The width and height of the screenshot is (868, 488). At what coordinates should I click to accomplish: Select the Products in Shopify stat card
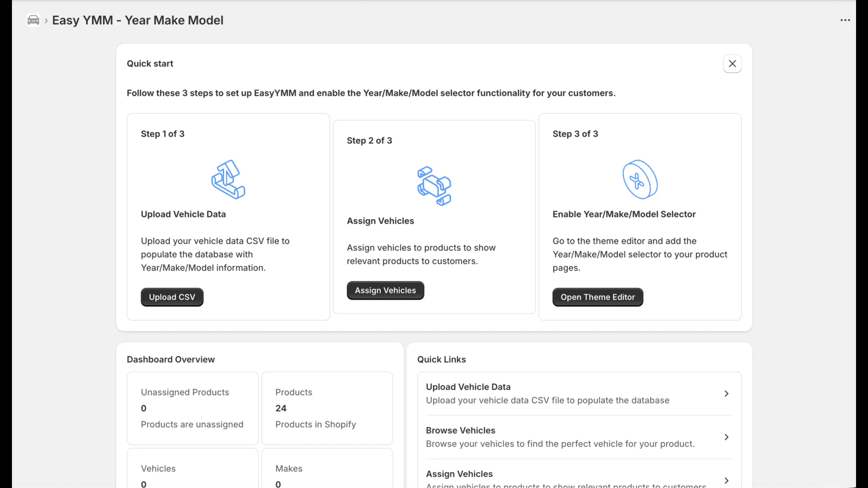click(327, 408)
